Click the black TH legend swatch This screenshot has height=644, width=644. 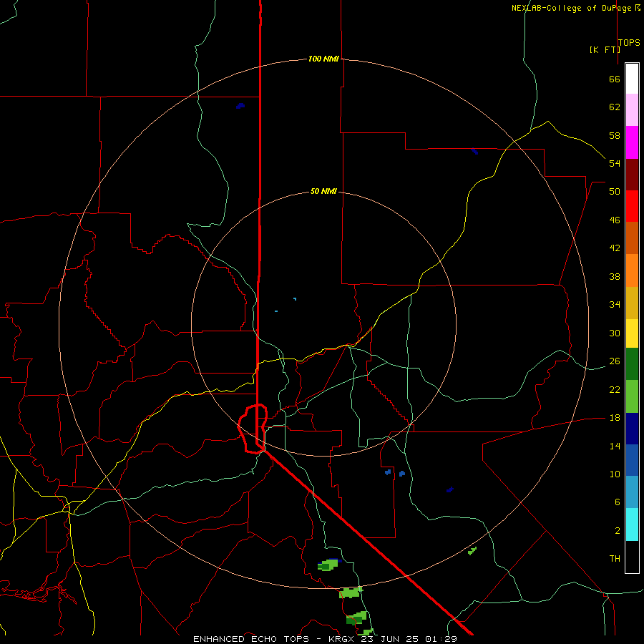pos(632,557)
